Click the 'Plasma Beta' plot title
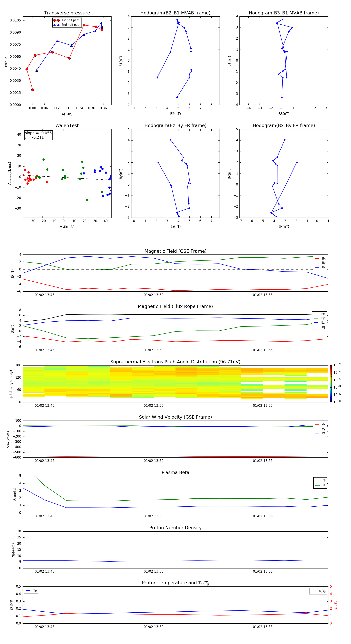351x644 pixels. [175, 472]
